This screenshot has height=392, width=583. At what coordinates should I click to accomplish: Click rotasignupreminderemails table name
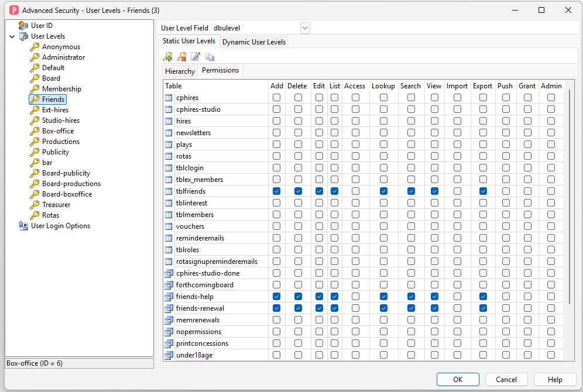coord(217,262)
